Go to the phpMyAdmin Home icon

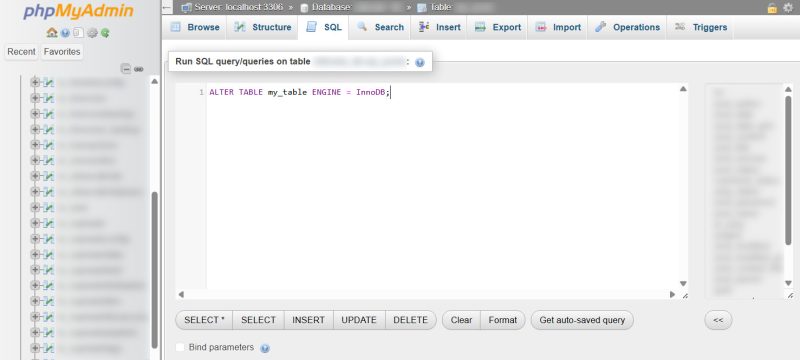(x=52, y=33)
